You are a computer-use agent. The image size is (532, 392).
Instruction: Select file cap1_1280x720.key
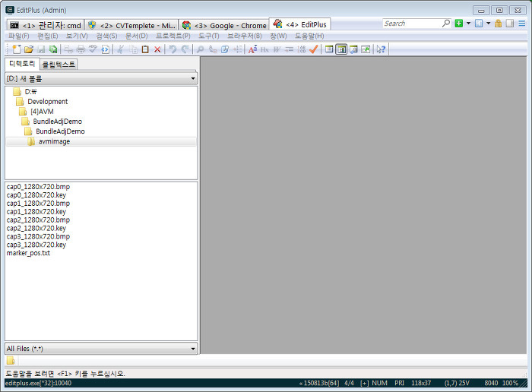(x=36, y=212)
